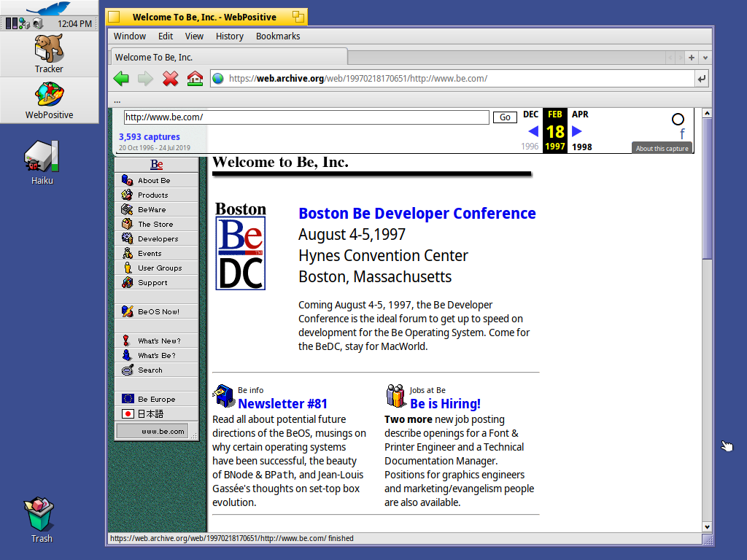Screen dimensions: 747x560
Task: Click the Be logo link atop the sidebar
Action: pyautogui.click(x=156, y=164)
